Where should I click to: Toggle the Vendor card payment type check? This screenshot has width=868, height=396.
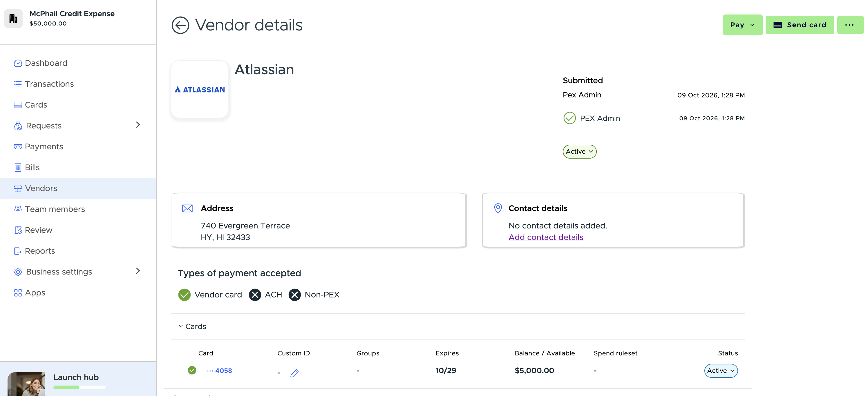[x=184, y=295]
